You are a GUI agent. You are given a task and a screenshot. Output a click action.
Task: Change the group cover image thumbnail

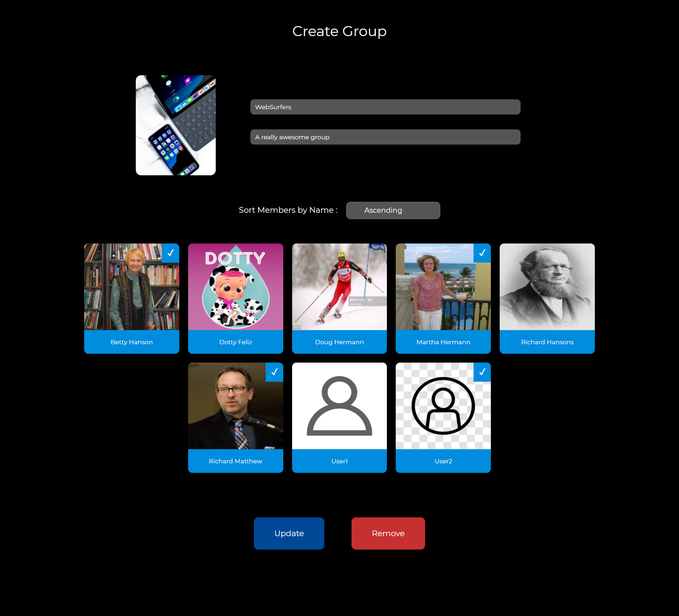[x=176, y=125]
